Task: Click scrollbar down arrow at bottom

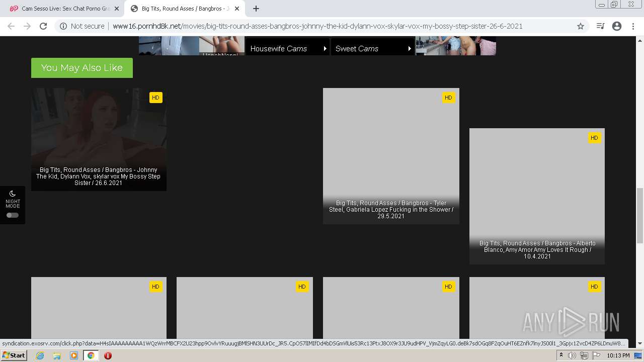Action: tap(640, 343)
